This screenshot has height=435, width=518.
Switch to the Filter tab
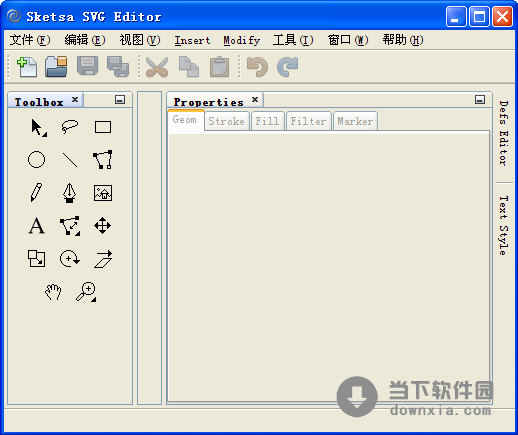pyautogui.click(x=308, y=121)
